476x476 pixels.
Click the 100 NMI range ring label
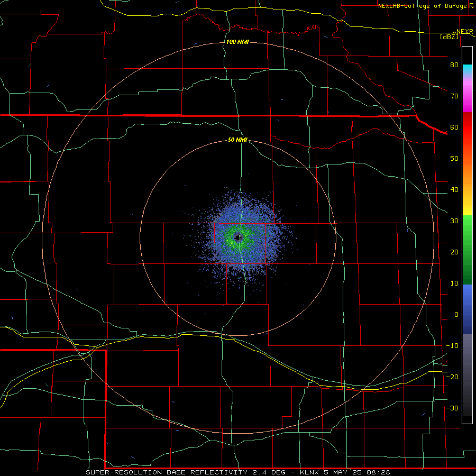[237, 42]
